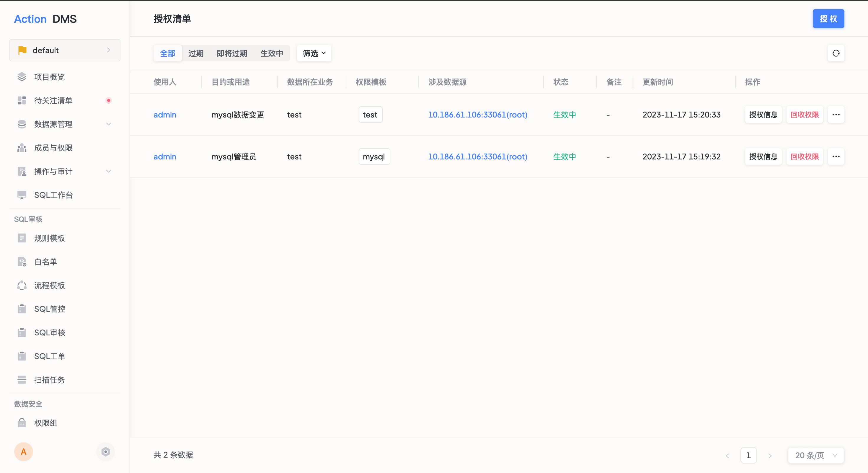Open SQL工作台 menu item

(x=65, y=195)
